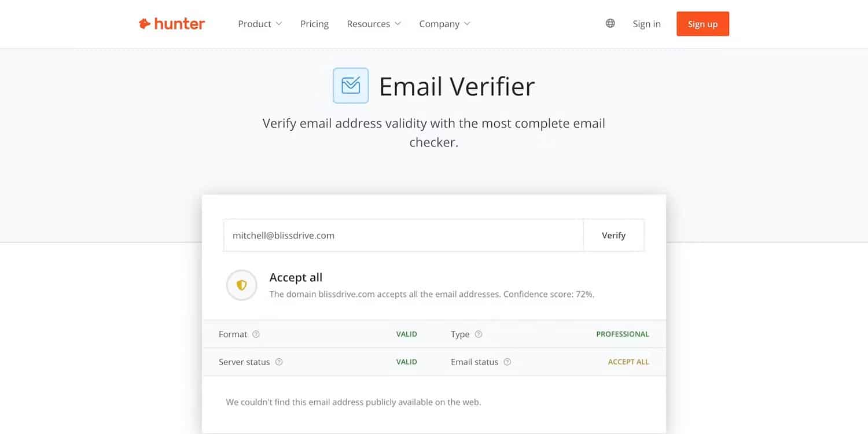Click the PROFESSIONAL type value
This screenshot has height=434, width=868.
(623, 334)
